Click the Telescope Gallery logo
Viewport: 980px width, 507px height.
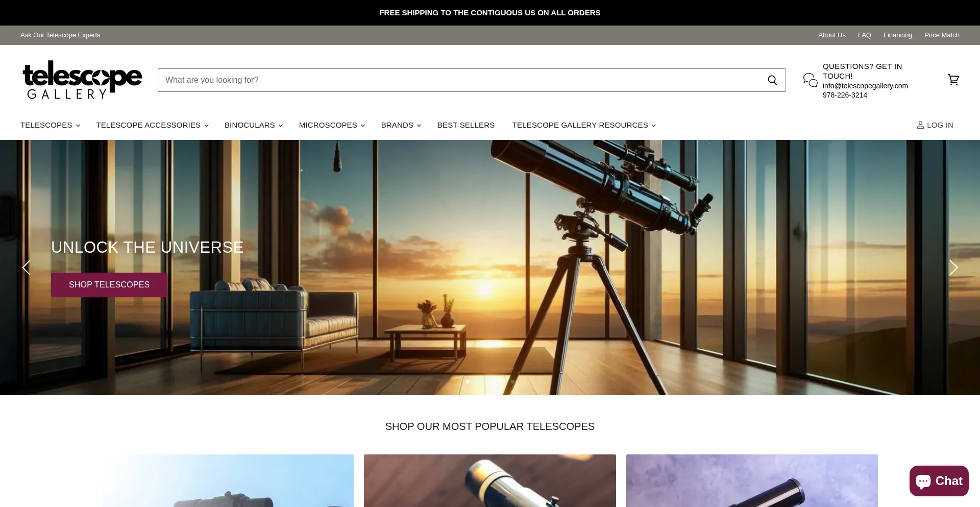coord(82,80)
